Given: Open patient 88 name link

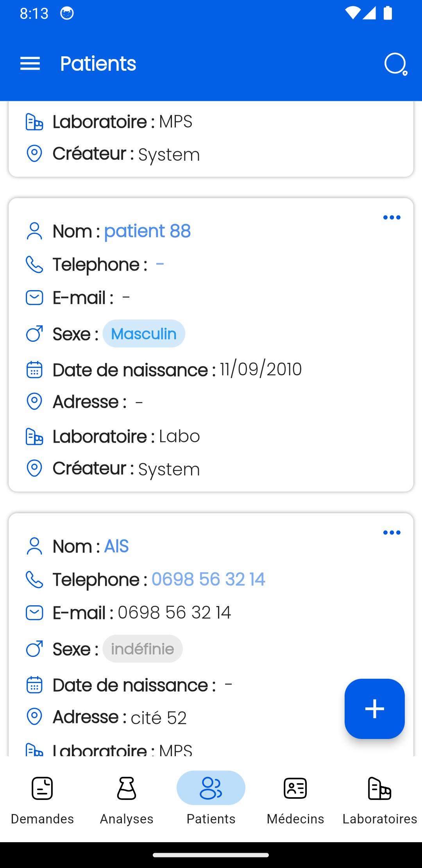Looking at the screenshot, I should pyautogui.click(x=147, y=231).
